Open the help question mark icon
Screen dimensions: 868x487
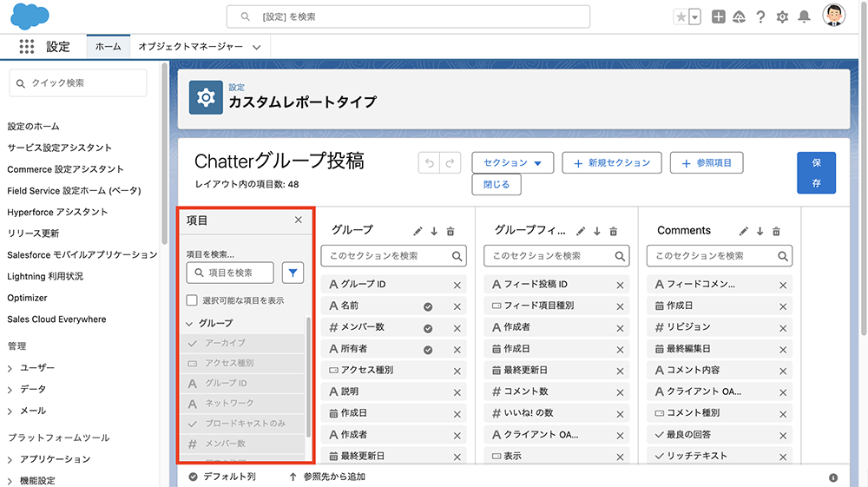[760, 17]
